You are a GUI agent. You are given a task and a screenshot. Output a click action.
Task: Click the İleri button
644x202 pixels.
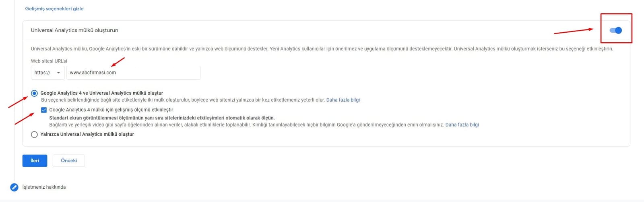(x=35, y=160)
